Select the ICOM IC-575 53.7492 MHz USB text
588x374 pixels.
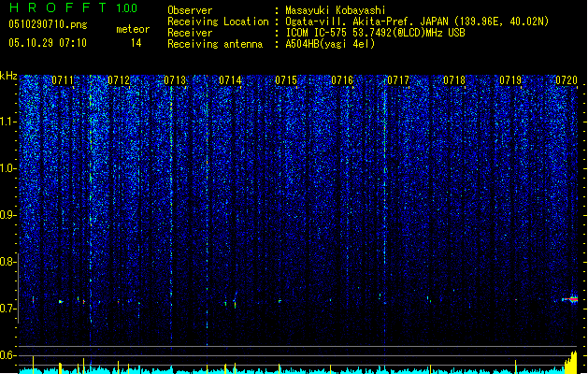tap(375, 33)
